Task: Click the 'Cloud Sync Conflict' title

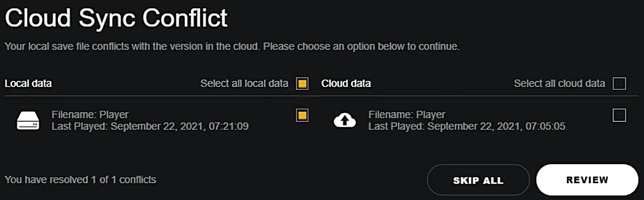Action: click(116, 19)
